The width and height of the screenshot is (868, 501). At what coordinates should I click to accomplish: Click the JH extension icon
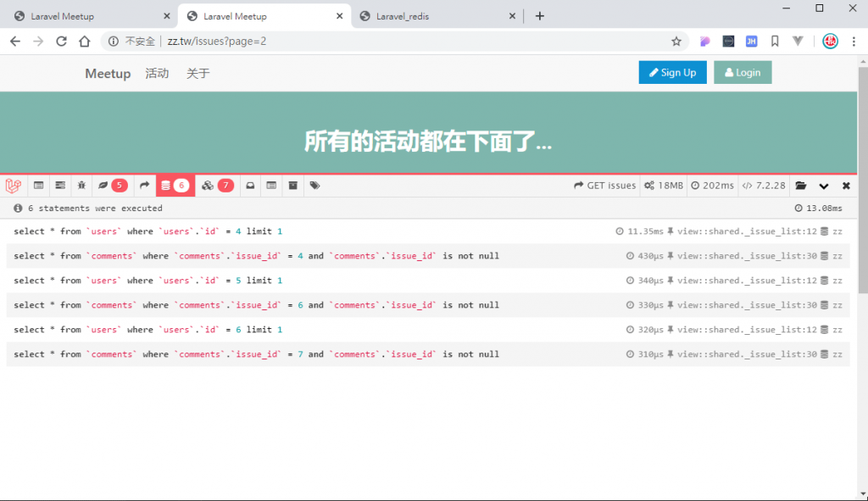(751, 41)
